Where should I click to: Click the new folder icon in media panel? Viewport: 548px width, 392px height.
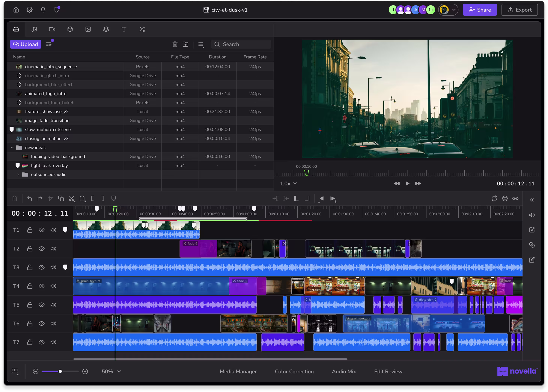tap(185, 44)
